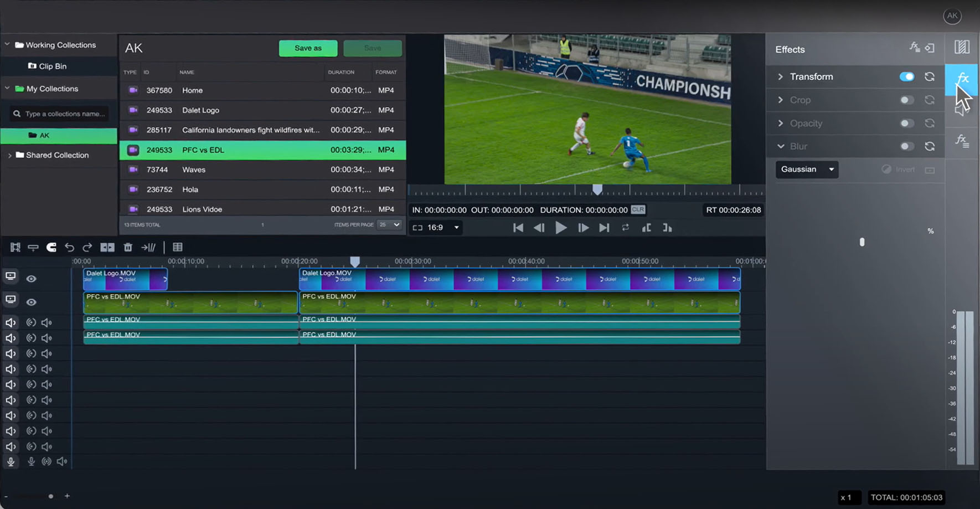Enable the Blur effect toggle
Viewport: 980px width, 509px height.
pos(906,146)
